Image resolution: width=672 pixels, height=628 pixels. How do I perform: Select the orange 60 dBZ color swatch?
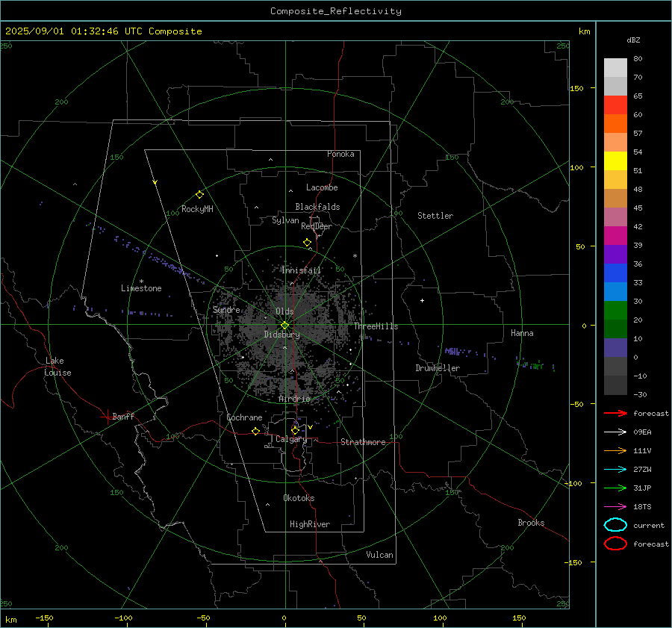tap(615, 123)
